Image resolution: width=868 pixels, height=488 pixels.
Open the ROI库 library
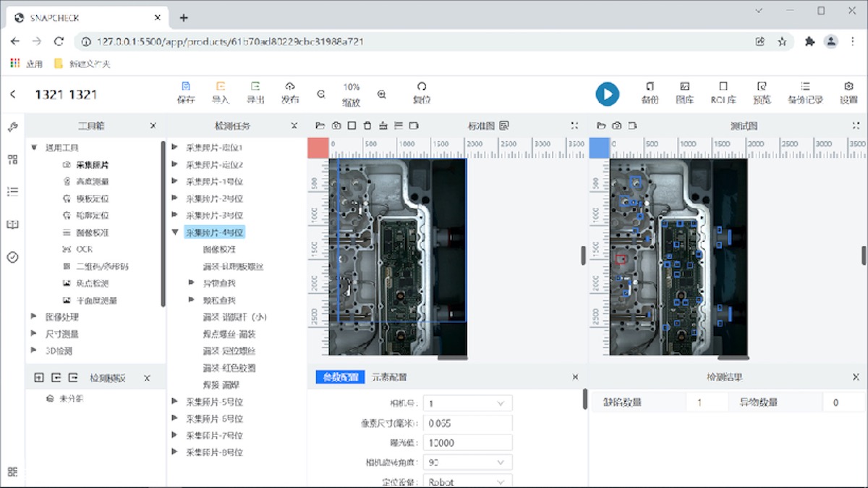(723, 86)
